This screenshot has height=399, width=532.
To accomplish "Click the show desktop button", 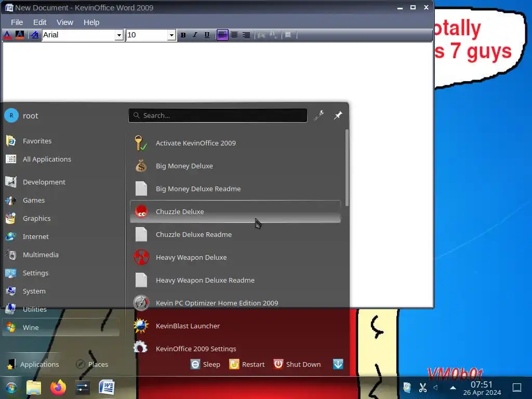I will tap(517, 388).
